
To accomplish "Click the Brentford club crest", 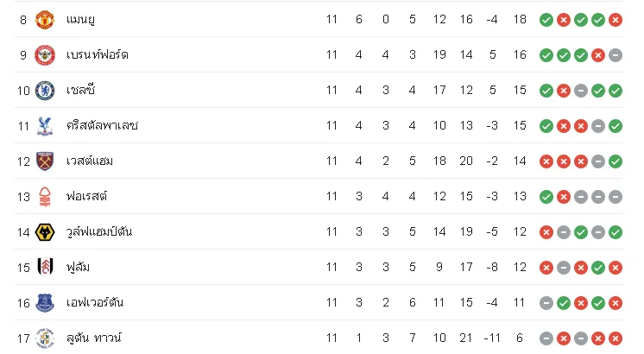I will 45,54.
